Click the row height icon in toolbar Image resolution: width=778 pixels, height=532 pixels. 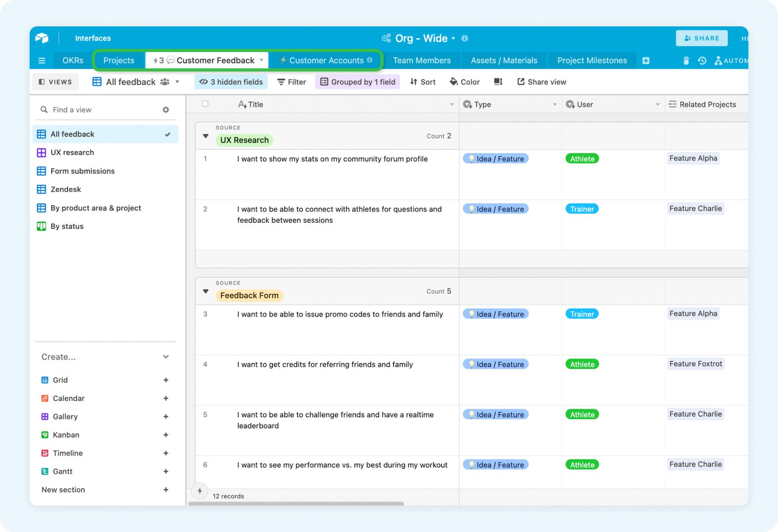pyautogui.click(x=498, y=82)
